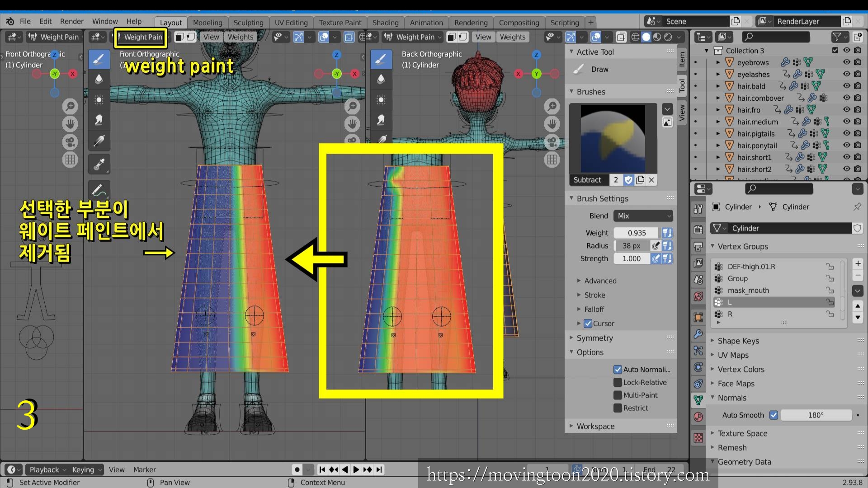
Task: Toggle Collection 3 exclude checkbox
Action: 835,51
